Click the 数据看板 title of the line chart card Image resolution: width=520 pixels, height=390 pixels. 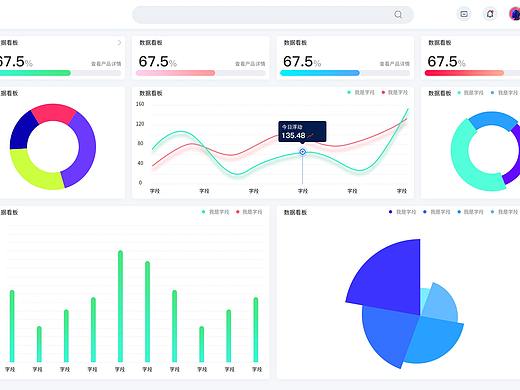tap(151, 93)
